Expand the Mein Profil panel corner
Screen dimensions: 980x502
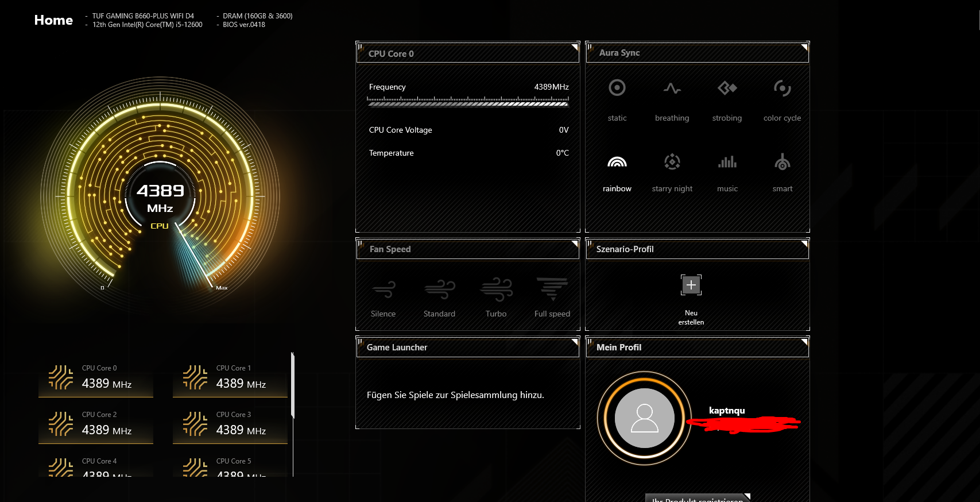point(805,342)
